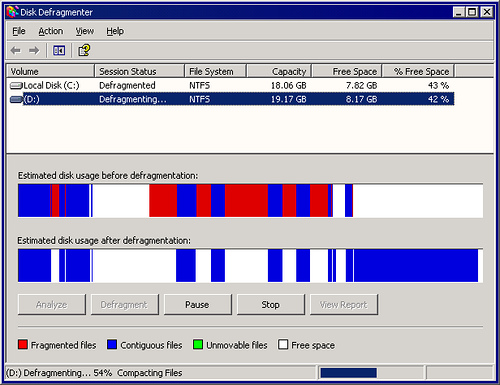The height and width of the screenshot is (385, 500).
Task: Close the Disk Defragmenter window
Action: 487,12
